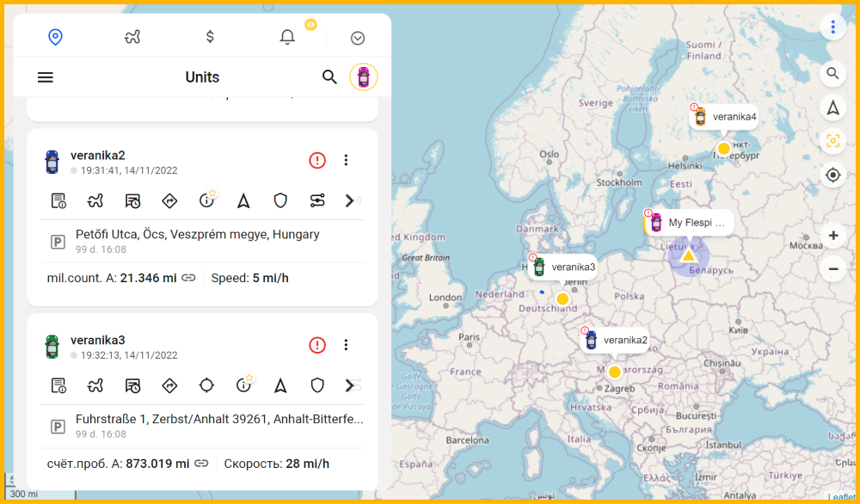Click the dollar billing icon at the top
Screen dimensions: 860x504
[209, 37]
